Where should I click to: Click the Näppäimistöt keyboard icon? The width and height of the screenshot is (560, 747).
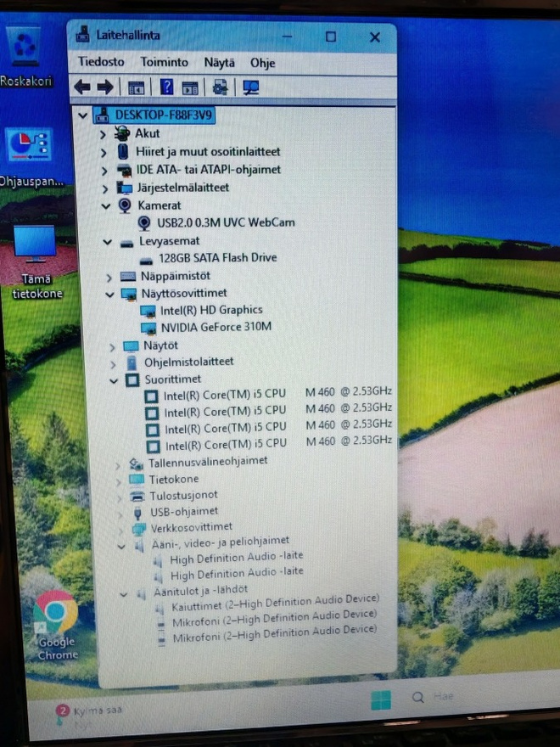[128, 277]
